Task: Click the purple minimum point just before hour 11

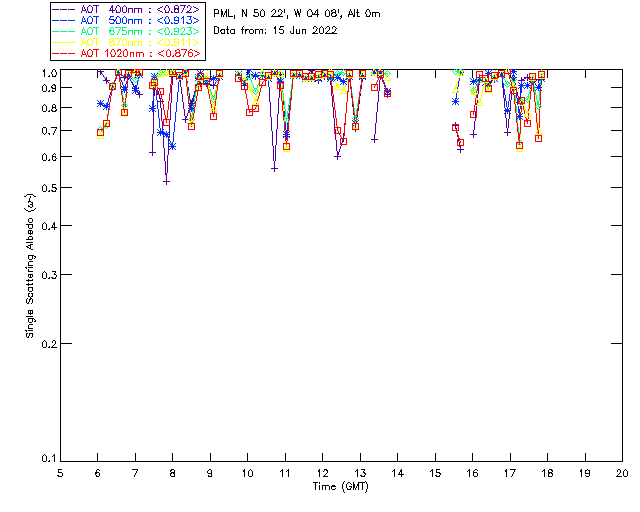Action: point(274,168)
